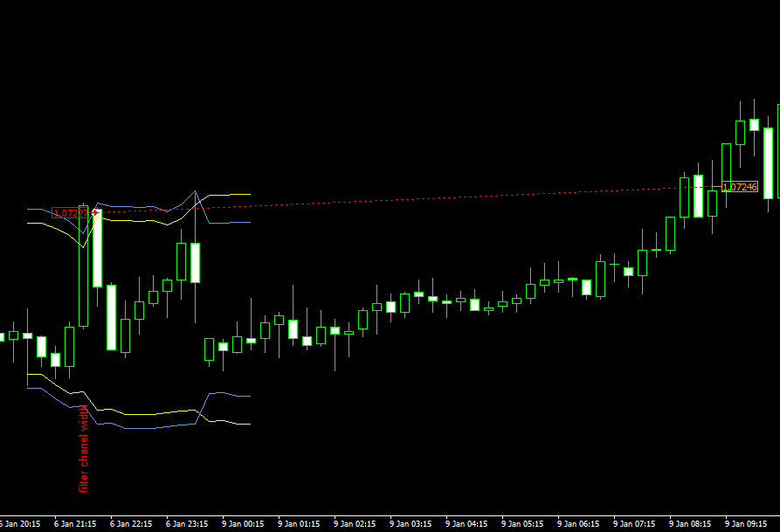Click the 9 Jan 01:15 time label
Screen dimensions: 780x532
coord(299,524)
